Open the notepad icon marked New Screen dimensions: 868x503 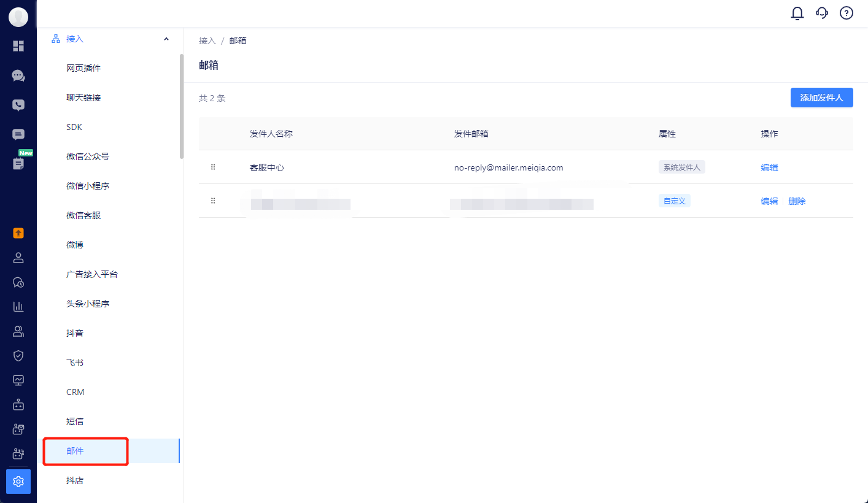coord(18,163)
